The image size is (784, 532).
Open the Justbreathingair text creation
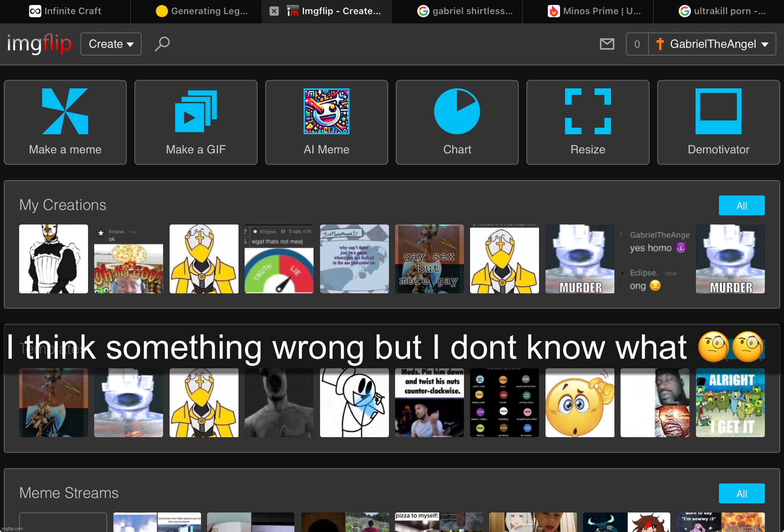point(354,259)
